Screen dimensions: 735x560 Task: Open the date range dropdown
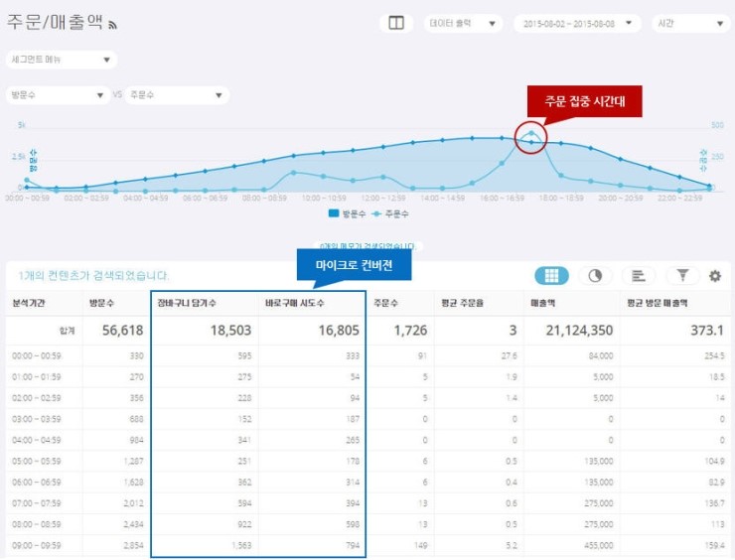coord(578,23)
